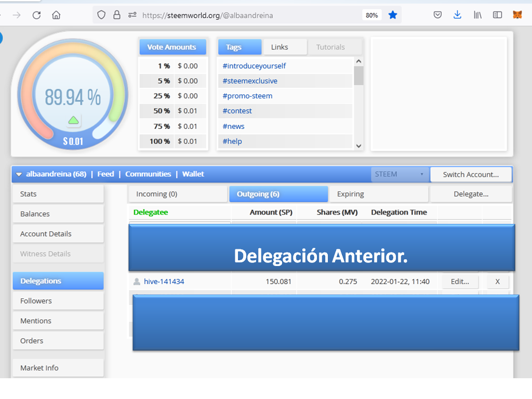Open the library bookshelf icon
The width and height of the screenshot is (532, 399).
(x=477, y=15)
